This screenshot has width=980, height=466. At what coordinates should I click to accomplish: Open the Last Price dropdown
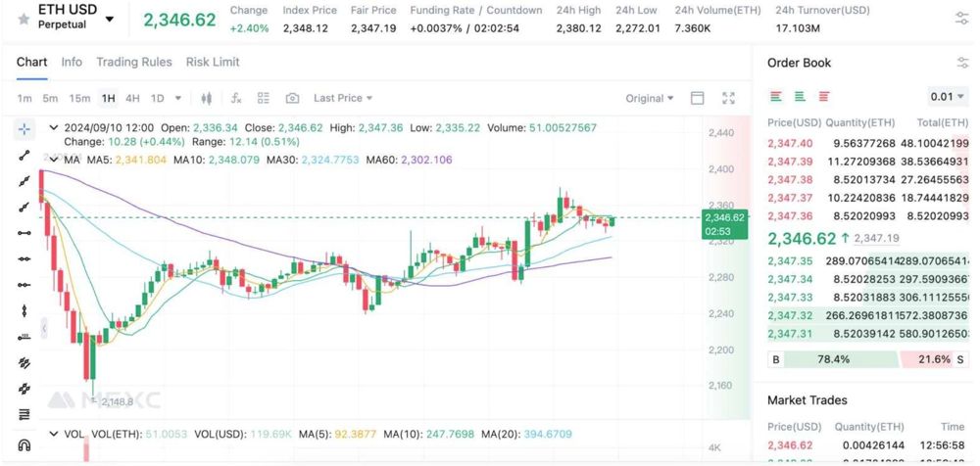pos(343,98)
